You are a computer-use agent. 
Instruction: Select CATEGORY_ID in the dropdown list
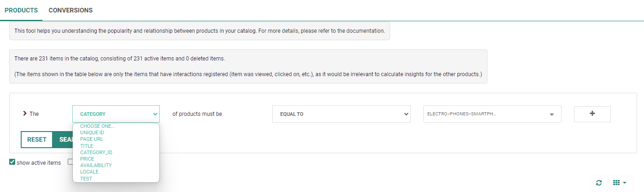tap(96, 152)
